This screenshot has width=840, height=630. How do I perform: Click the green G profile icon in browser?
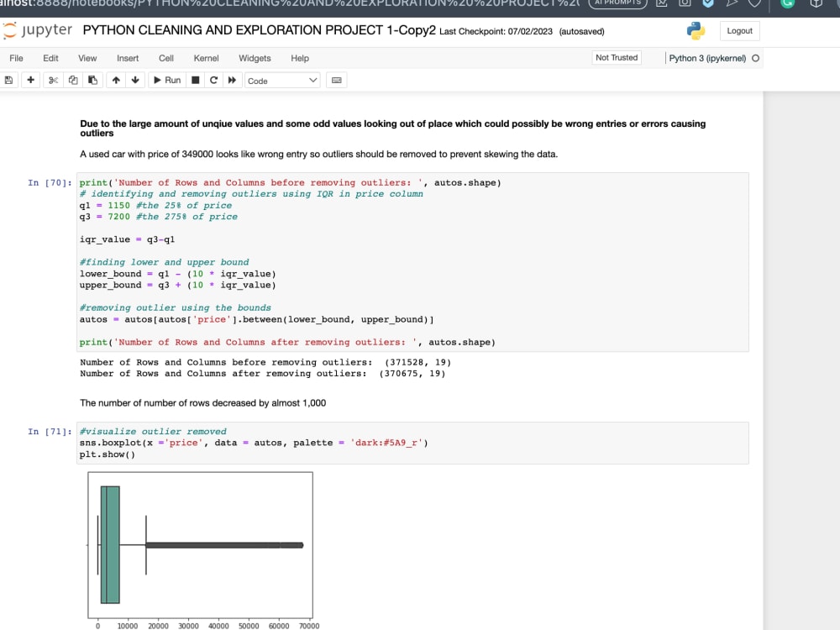click(787, 3)
